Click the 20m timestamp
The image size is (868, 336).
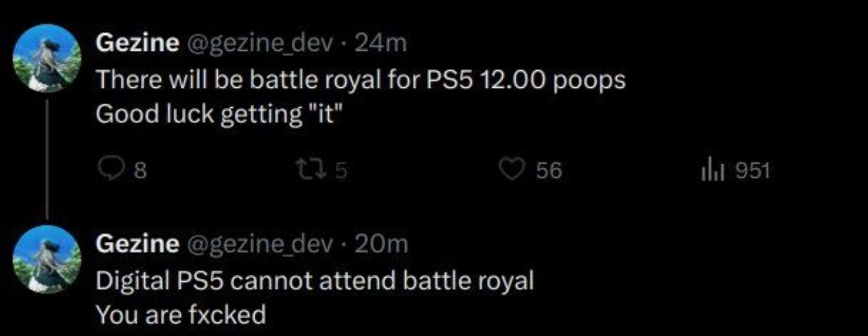point(383,243)
